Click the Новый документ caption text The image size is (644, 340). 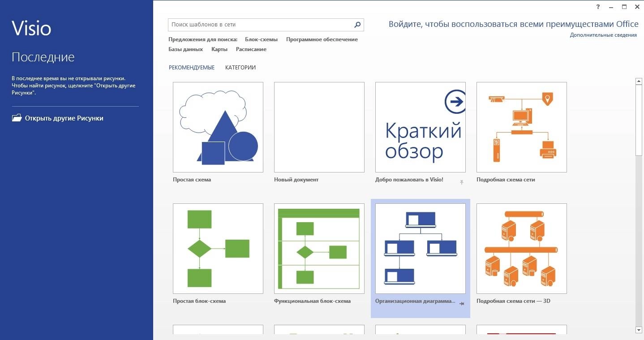(x=296, y=180)
